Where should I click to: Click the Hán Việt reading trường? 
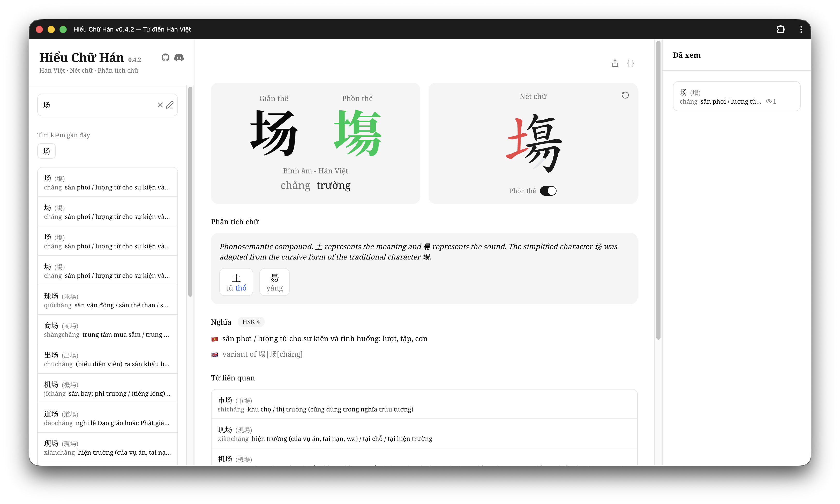click(333, 185)
